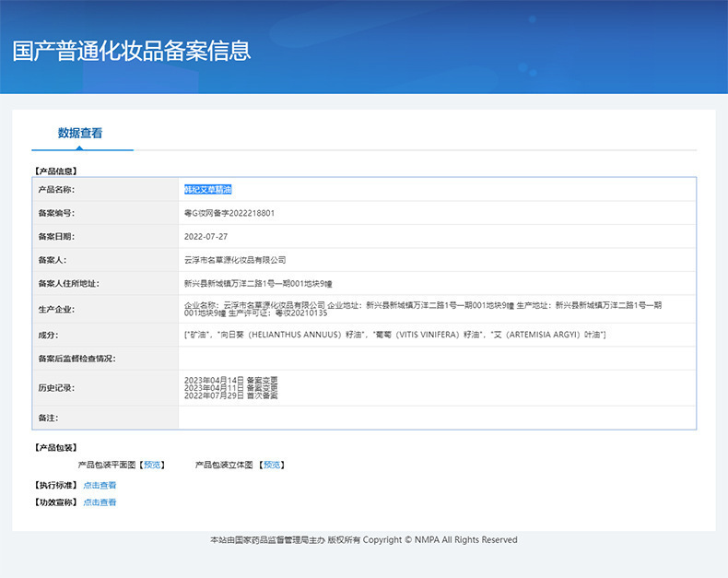The image size is (728, 578).
Task: Click the 产品名称 row label
Action: pyautogui.click(x=56, y=190)
